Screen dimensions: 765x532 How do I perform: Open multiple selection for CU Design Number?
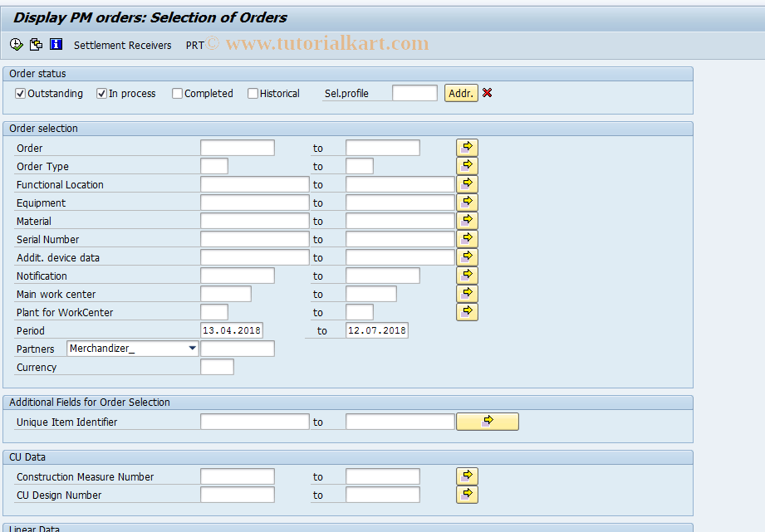466,494
